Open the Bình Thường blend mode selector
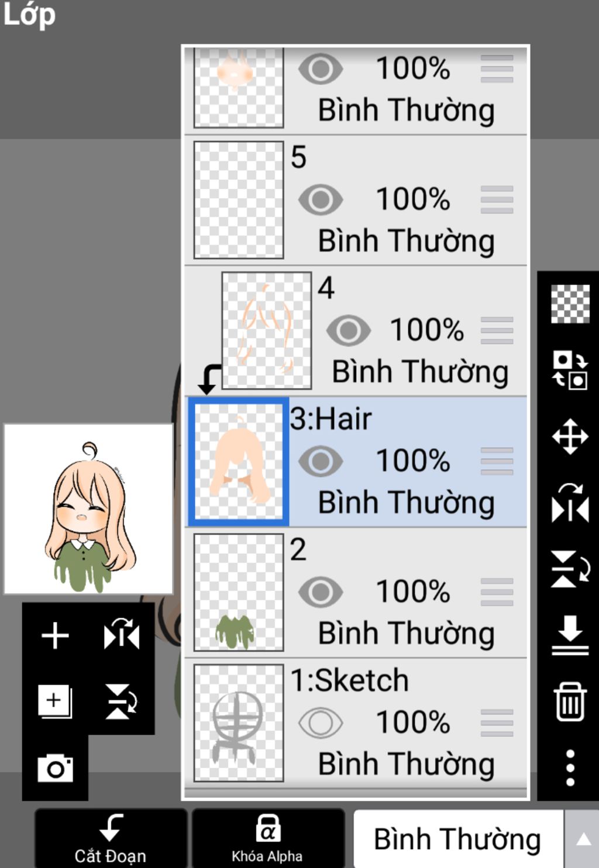The width and height of the screenshot is (599, 868). [x=458, y=839]
